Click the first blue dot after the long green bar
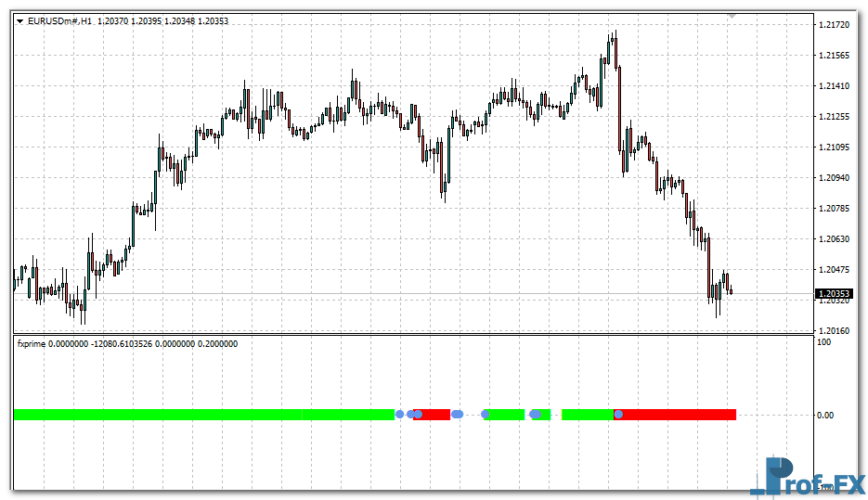Viewport: 868px width, 500px height. click(x=400, y=414)
